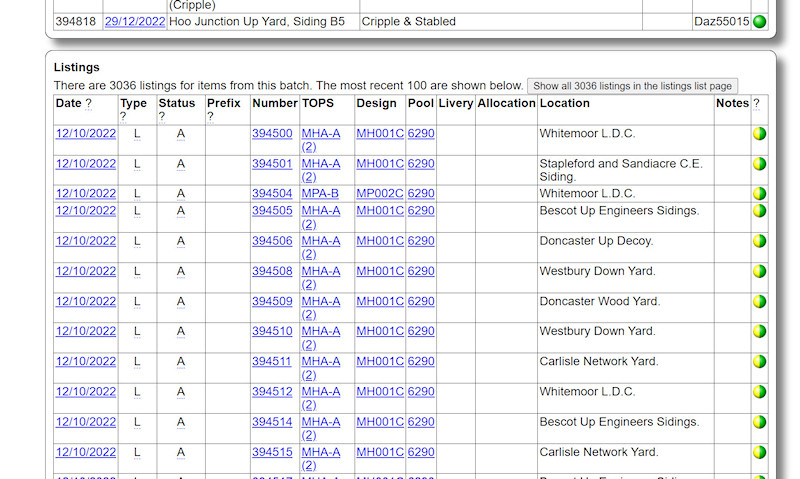The width and height of the screenshot is (800, 479).
Task: Open the MP002C design code link
Action: click(x=379, y=193)
